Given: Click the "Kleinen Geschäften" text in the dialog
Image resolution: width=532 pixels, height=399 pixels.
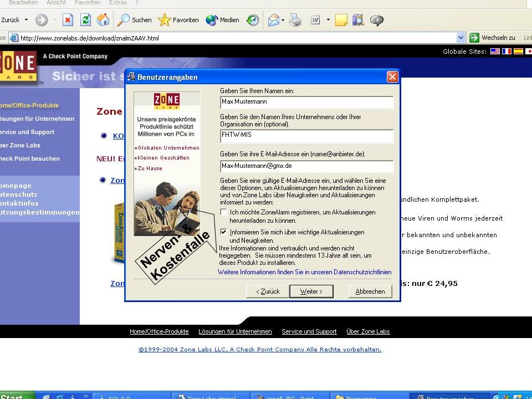Looking at the screenshot, I should point(163,158).
